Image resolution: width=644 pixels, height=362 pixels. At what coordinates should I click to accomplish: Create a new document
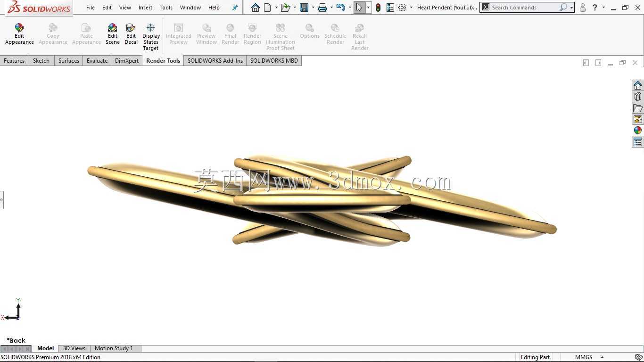tap(268, 8)
